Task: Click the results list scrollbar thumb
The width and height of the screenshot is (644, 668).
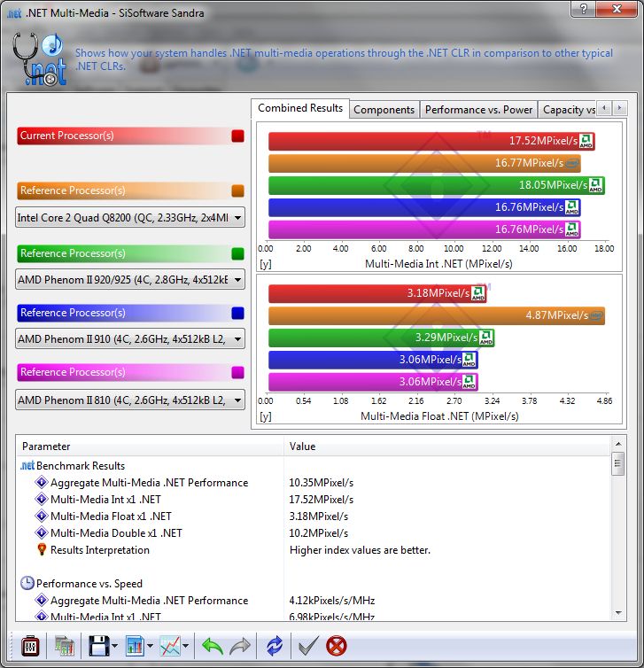Action: point(618,464)
